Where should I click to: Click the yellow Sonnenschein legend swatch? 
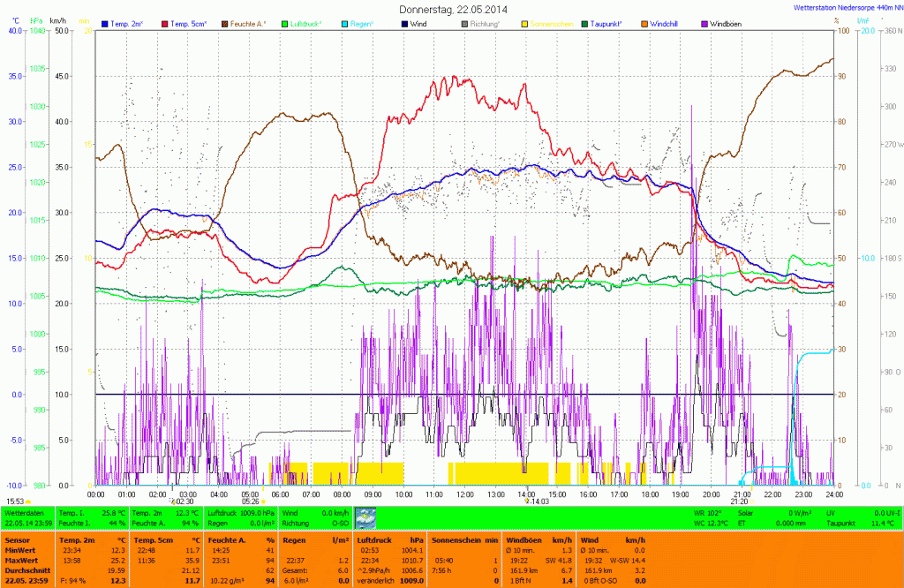[x=524, y=22]
